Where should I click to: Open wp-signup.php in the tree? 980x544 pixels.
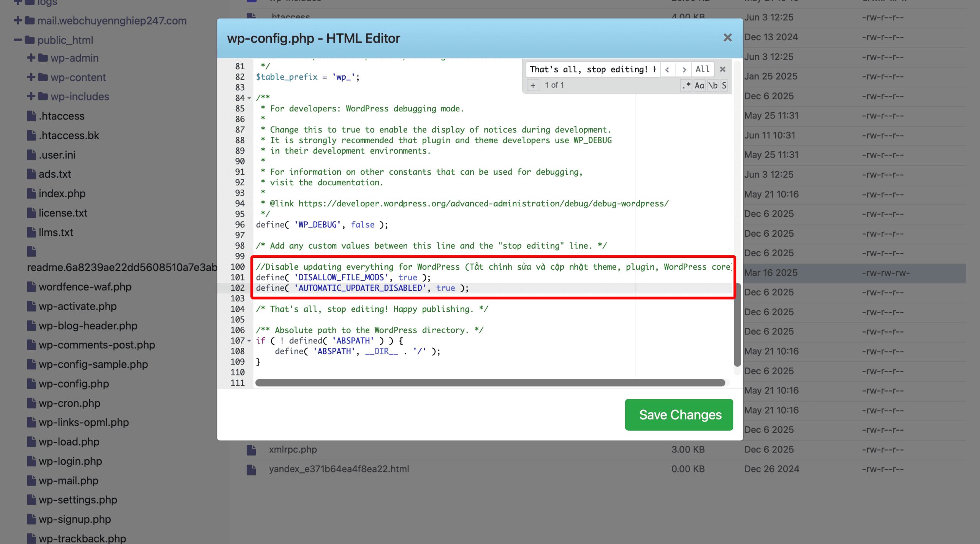pos(75,519)
